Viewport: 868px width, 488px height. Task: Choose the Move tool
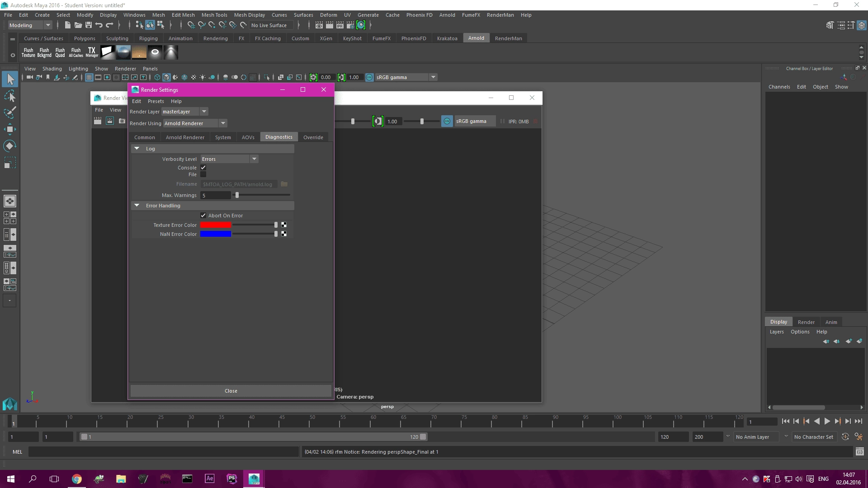coord(10,129)
